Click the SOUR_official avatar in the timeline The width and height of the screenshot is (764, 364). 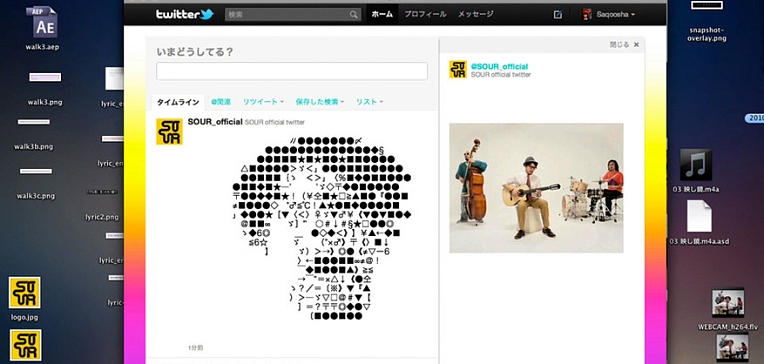click(169, 132)
